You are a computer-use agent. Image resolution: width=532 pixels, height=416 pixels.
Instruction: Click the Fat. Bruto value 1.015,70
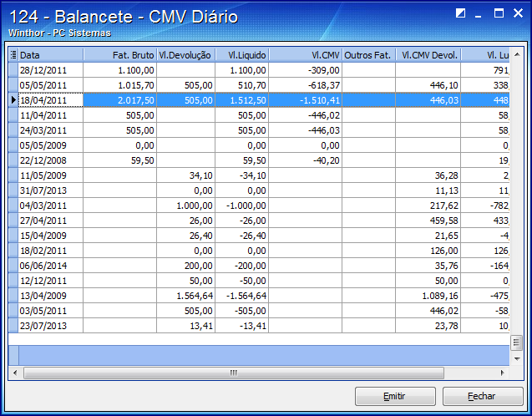tap(136, 85)
